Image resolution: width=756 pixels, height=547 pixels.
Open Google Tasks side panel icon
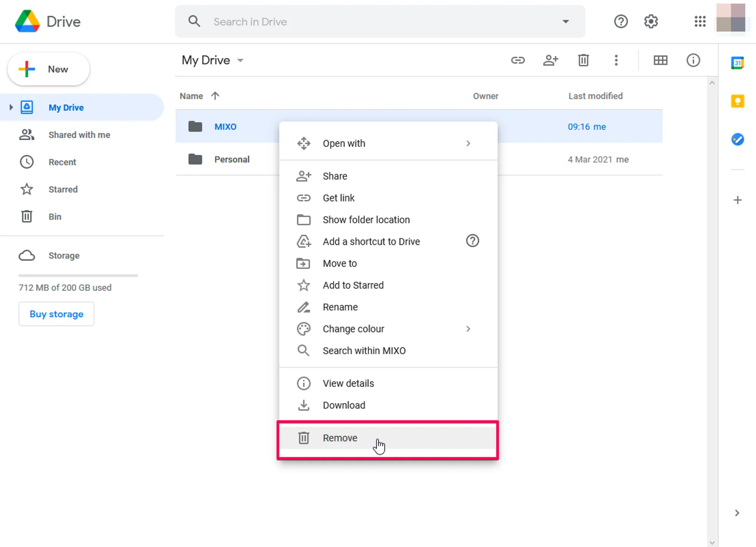[737, 139]
